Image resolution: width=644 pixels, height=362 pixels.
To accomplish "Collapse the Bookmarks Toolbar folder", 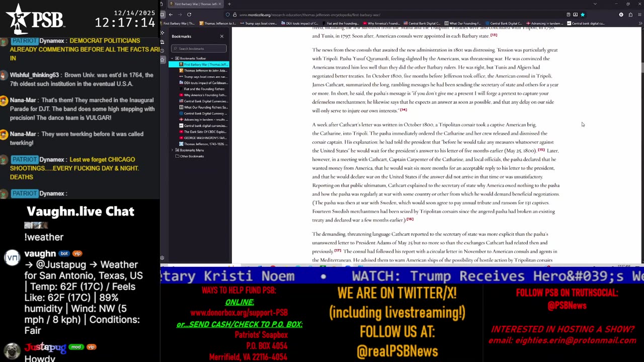I will [172, 58].
